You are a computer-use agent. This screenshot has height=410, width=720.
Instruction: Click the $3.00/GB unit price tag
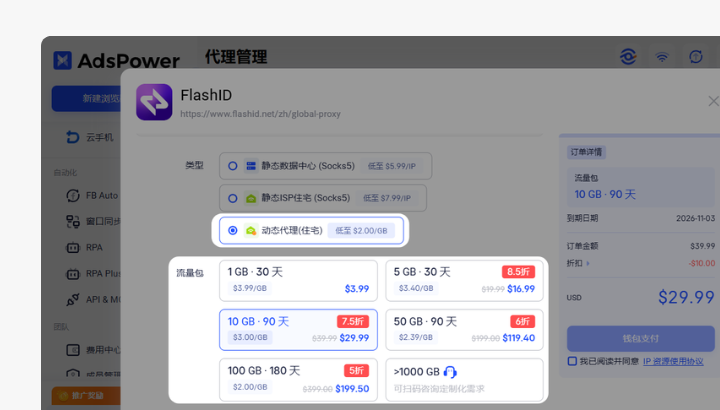click(250, 337)
